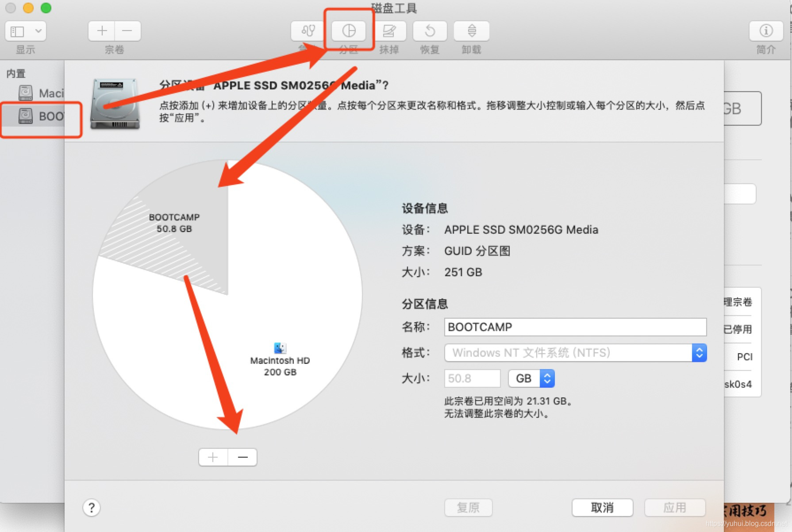Click the remove volume minus toolbar button
792x532 pixels.
(127, 31)
